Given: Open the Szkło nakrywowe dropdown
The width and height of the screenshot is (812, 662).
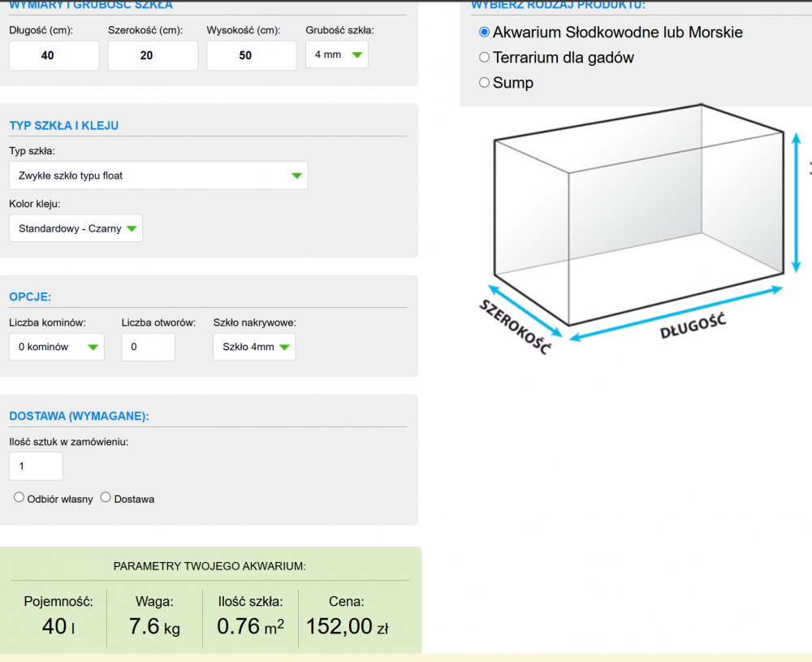Looking at the screenshot, I should click(x=254, y=347).
